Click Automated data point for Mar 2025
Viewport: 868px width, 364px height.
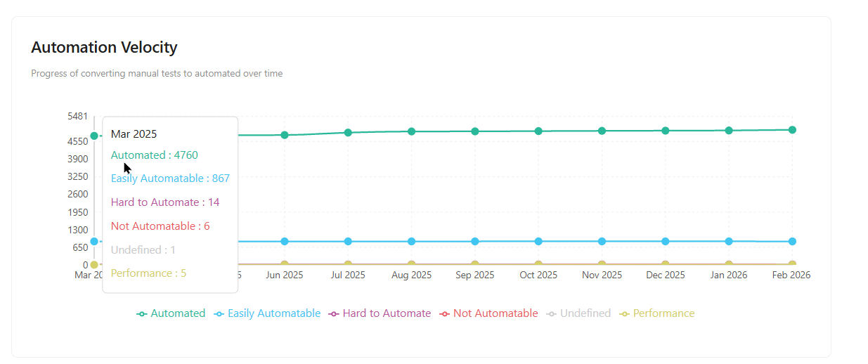coord(94,136)
